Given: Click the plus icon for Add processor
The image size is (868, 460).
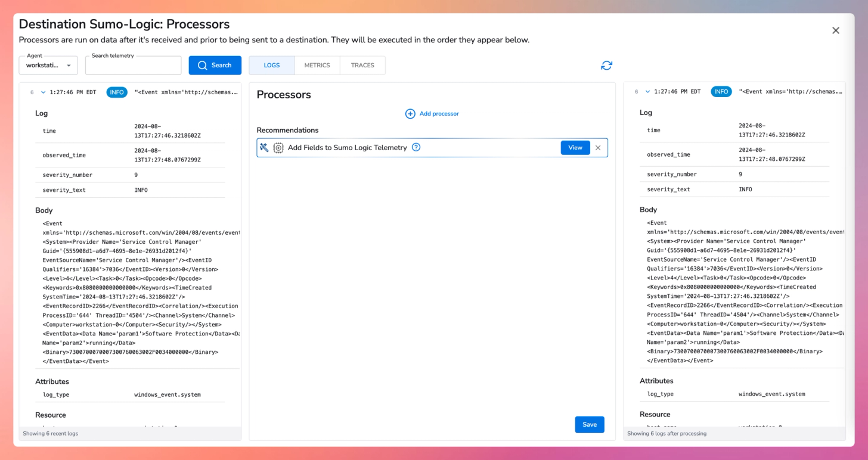Looking at the screenshot, I should [410, 114].
